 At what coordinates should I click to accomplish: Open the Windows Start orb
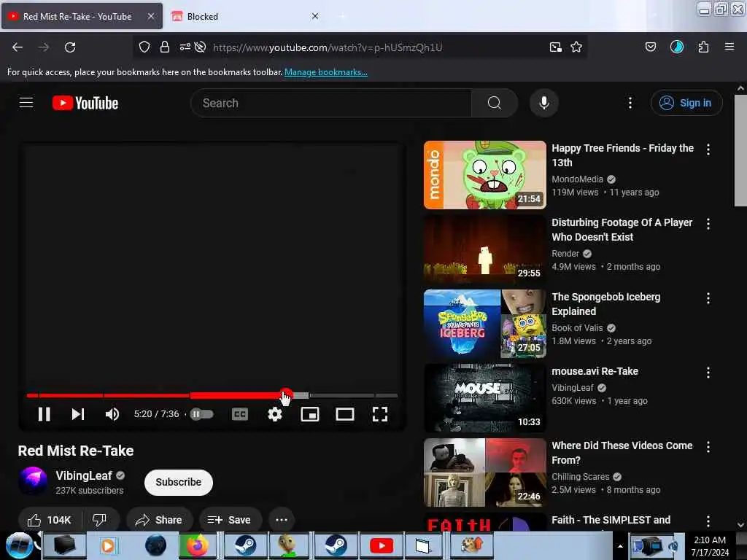point(19,545)
